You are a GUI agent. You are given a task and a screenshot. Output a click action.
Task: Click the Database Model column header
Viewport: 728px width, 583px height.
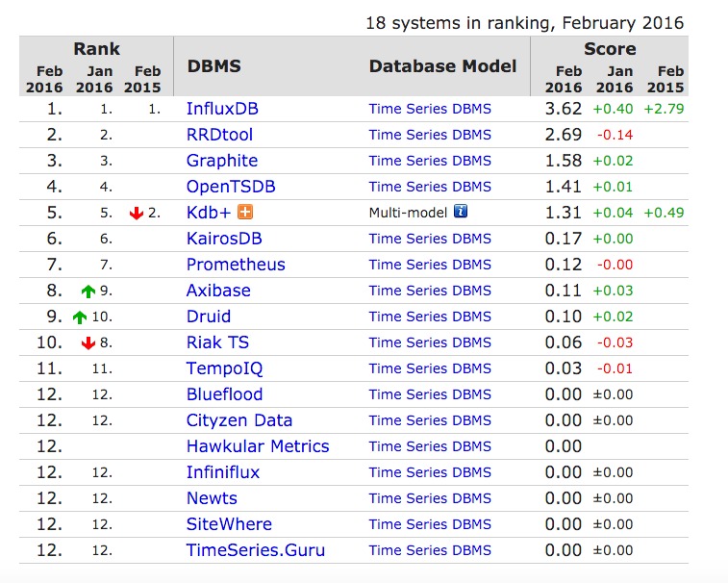tap(442, 66)
